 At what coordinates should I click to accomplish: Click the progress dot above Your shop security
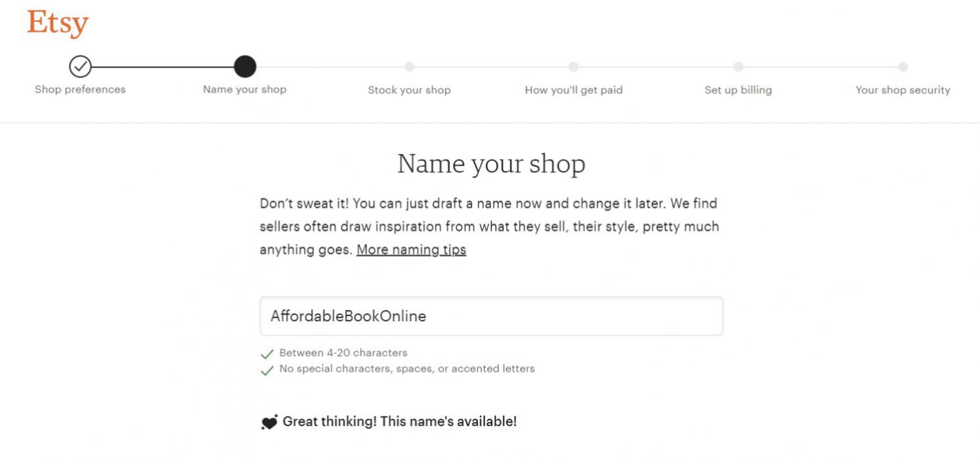(x=902, y=66)
